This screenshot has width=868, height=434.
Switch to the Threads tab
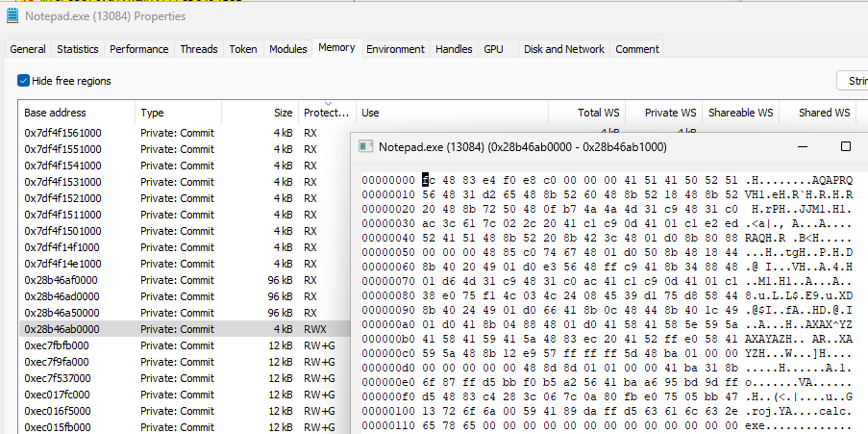tap(199, 49)
